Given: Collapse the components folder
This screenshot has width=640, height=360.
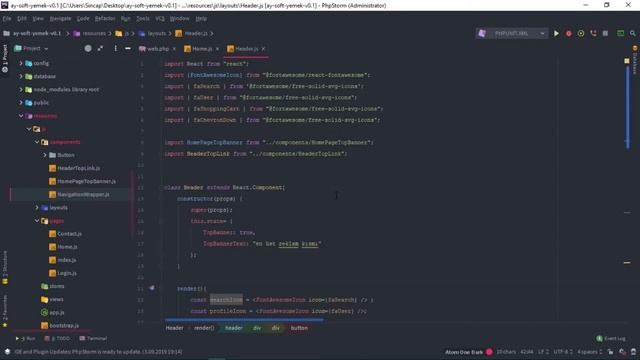Looking at the screenshot, I should (37, 142).
